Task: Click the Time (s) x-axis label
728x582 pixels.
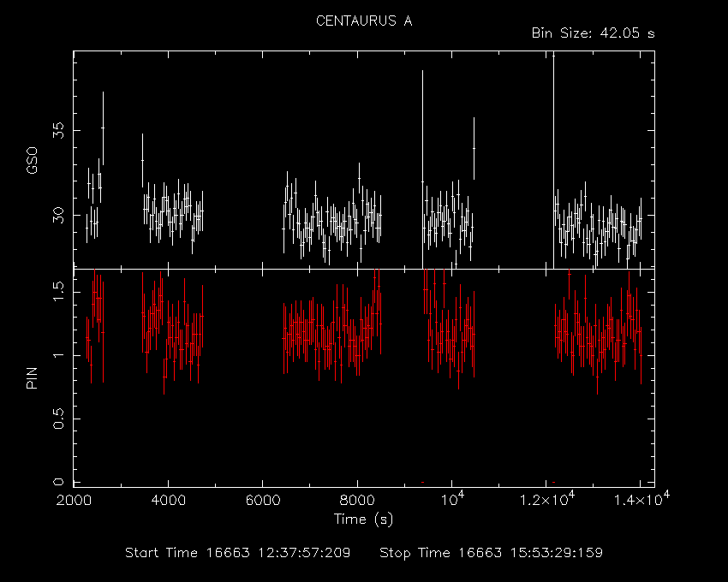Action: click(x=363, y=519)
